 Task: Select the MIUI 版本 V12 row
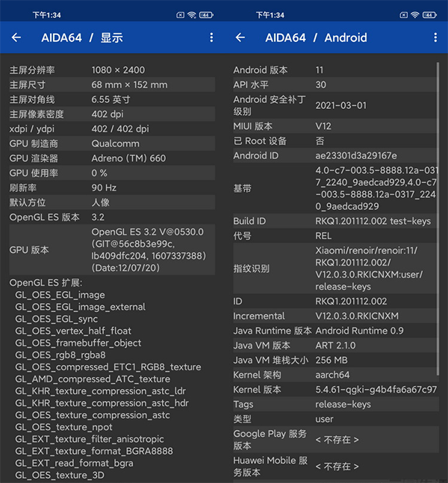[x=332, y=126]
